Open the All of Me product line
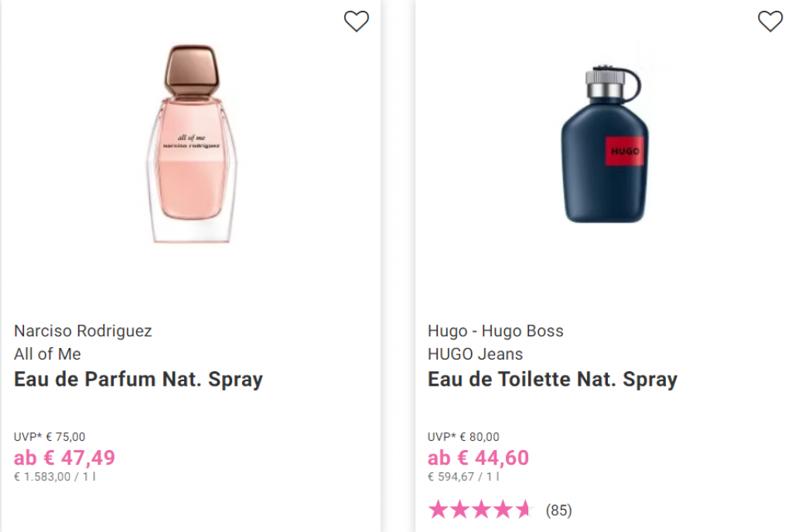The width and height of the screenshot is (792, 532). coord(47,354)
